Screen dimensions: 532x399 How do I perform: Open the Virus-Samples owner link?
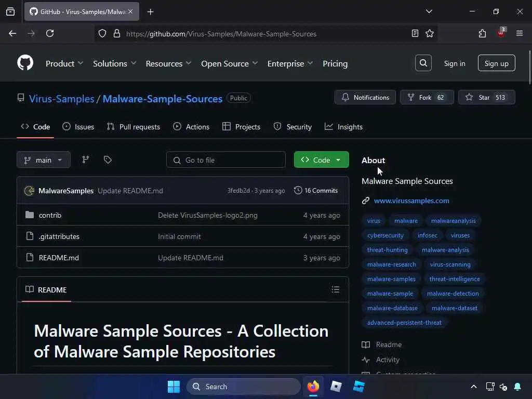point(61,98)
